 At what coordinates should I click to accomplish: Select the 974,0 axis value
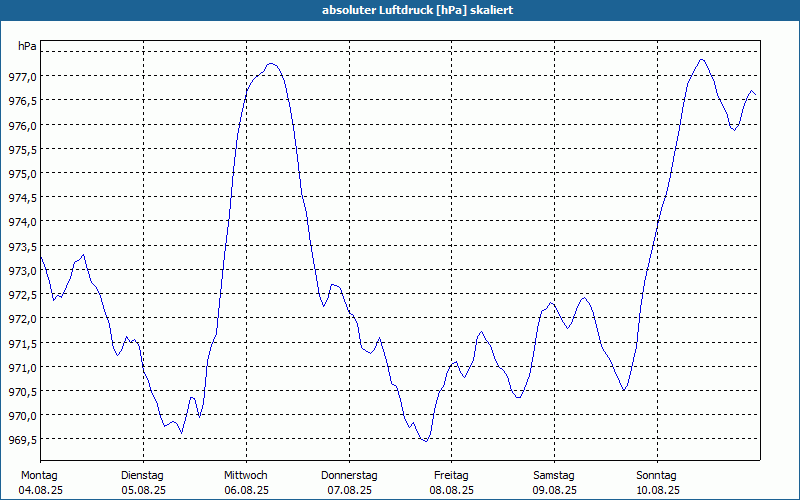(23, 222)
